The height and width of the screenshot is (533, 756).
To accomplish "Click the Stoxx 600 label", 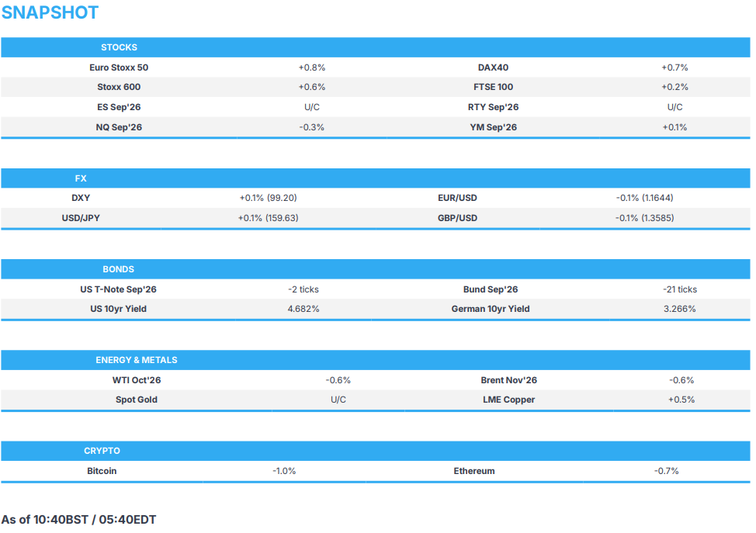I will [119, 87].
